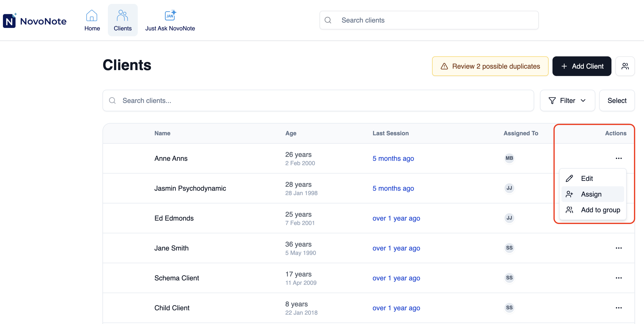Open actions menu for Anne Anns

click(619, 158)
